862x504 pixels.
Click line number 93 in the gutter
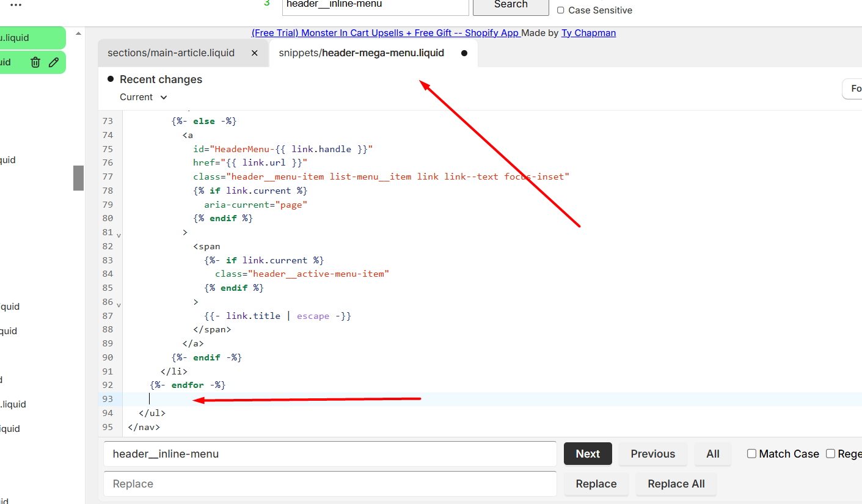(x=108, y=399)
